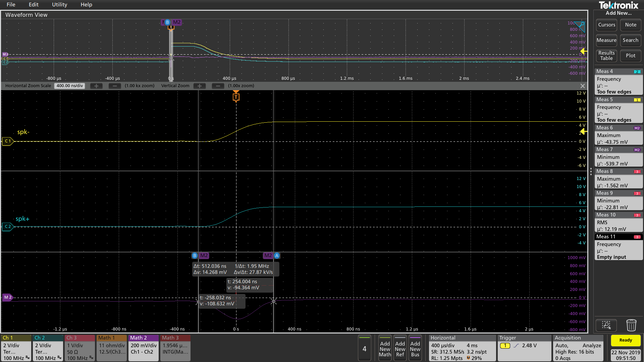Open the Acquisition settings badge
Screen dimensions: 644x362
click(578, 348)
